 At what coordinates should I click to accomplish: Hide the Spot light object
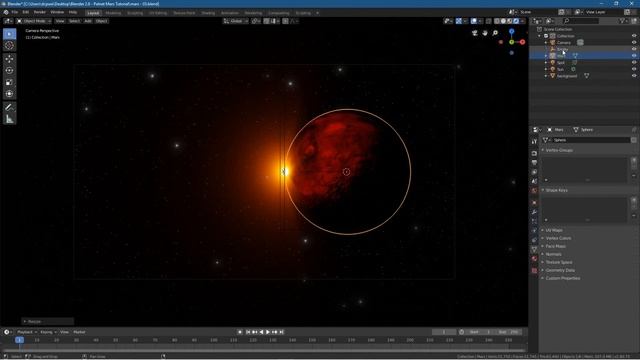click(x=634, y=62)
